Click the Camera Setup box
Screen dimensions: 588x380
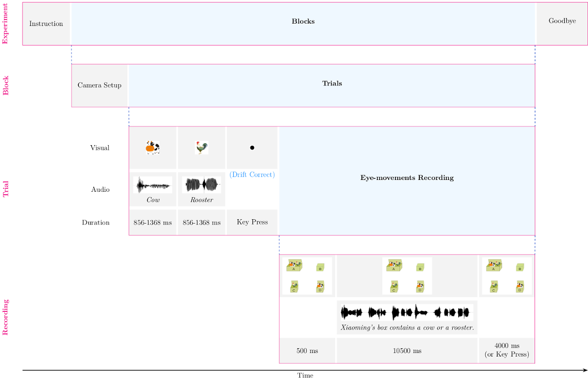99,85
